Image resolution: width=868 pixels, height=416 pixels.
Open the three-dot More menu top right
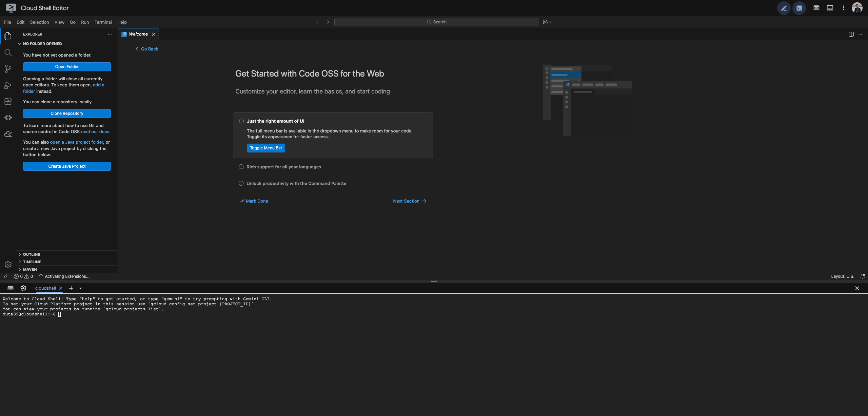click(x=843, y=8)
